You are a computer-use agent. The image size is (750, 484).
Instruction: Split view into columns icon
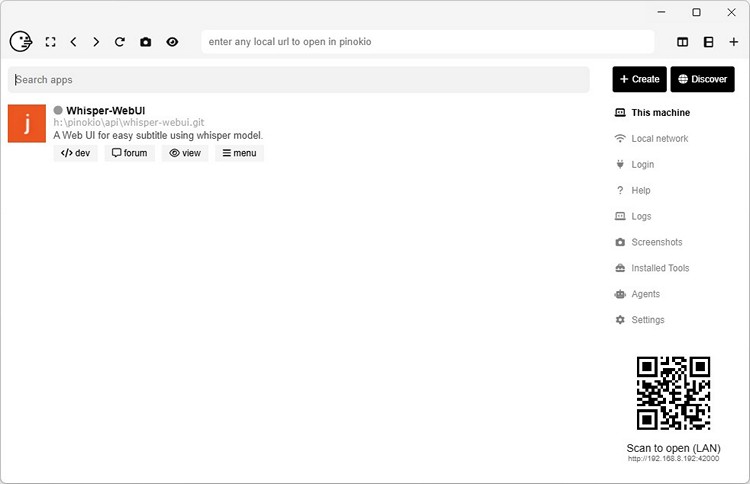click(683, 42)
